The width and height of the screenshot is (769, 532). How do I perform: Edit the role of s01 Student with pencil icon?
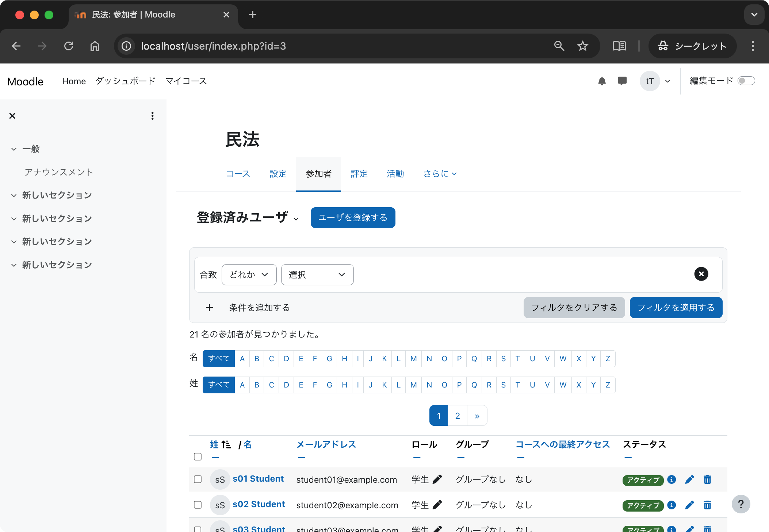point(437,479)
